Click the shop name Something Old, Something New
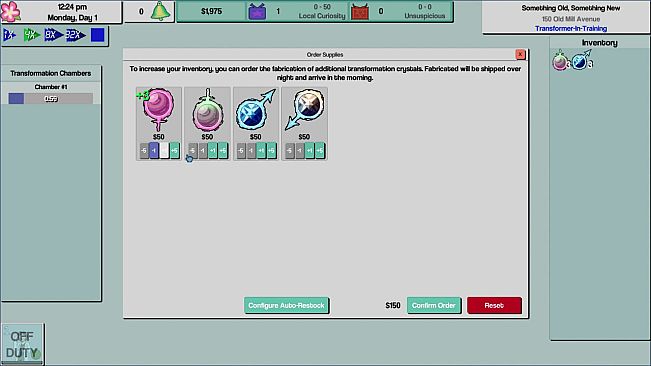Viewport: 651px width, 366px height. [571, 8]
